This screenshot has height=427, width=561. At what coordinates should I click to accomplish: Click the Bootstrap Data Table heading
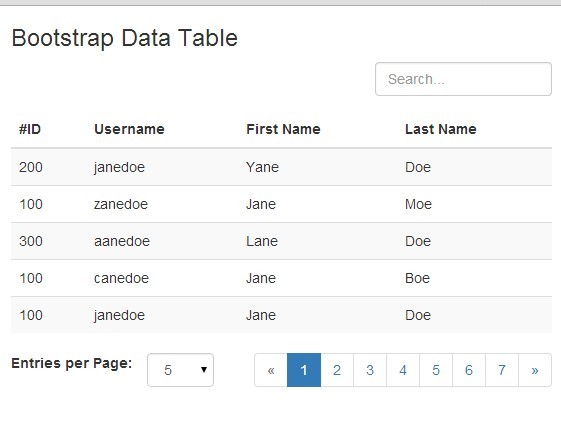pos(125,38)
